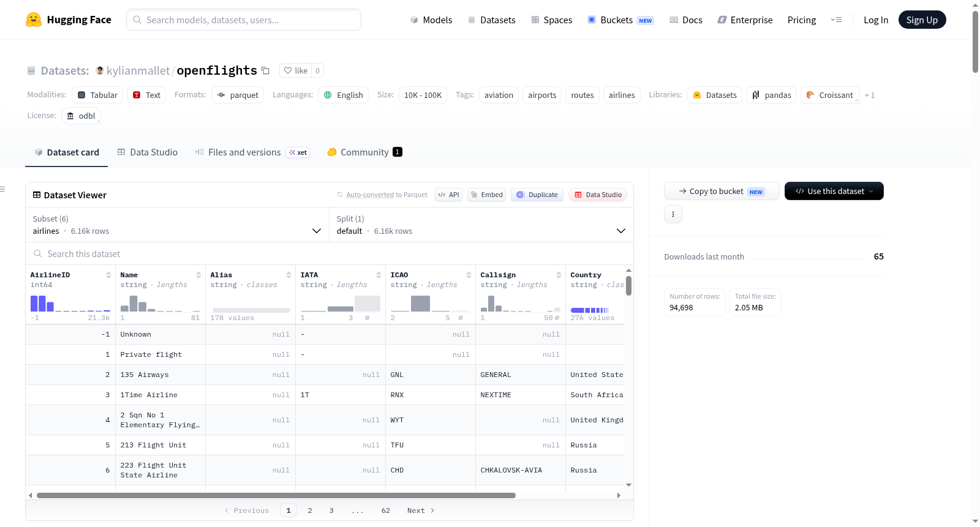
Task: Click the Sign Up button
Action: 922,20
